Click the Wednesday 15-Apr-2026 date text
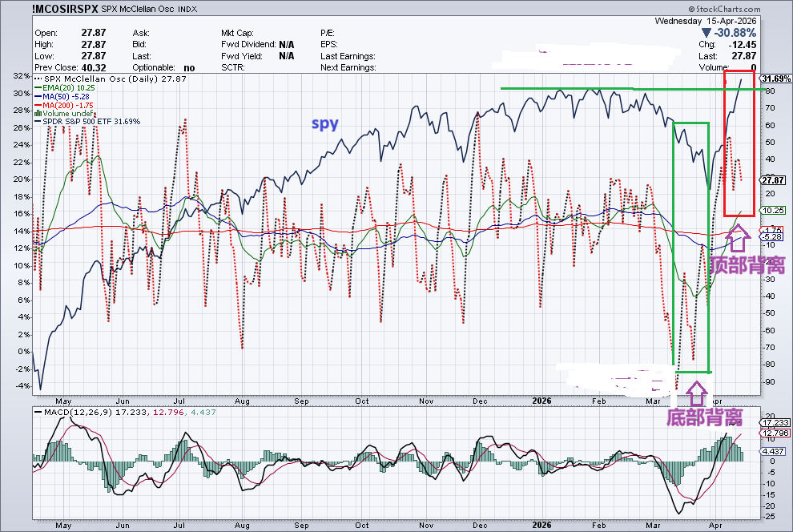 tap(721, 20)
